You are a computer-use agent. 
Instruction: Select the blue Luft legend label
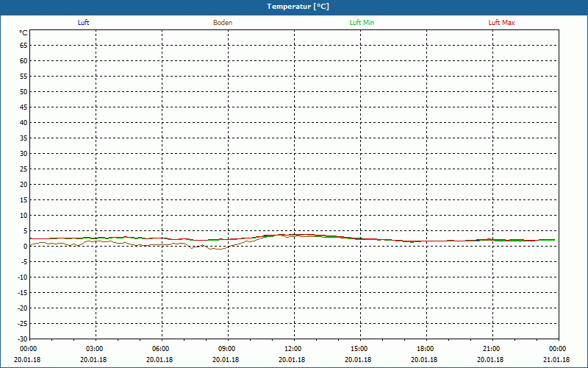[x=83, y=23]
